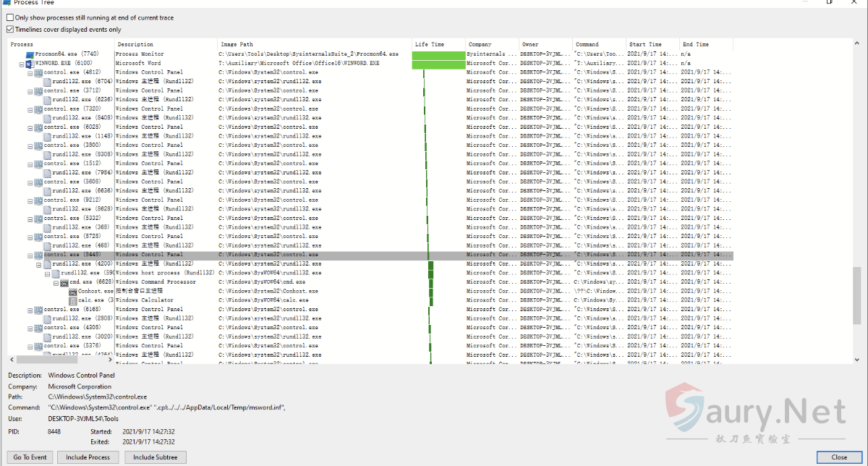Collapse the cmd.exe (6628) subtree
868x466 pixels.
point(56,282)
